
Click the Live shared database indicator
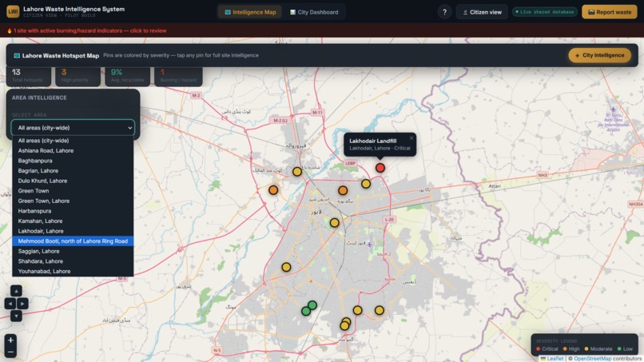tap(545, 12)
